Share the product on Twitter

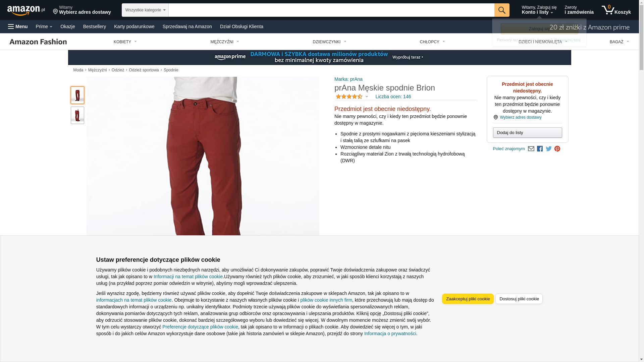(x=548, y=149)
